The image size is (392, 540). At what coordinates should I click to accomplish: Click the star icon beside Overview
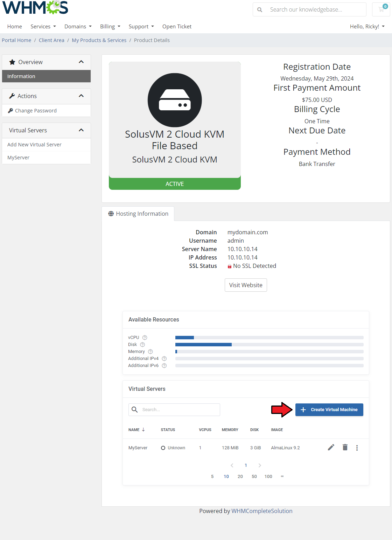point(12,62)
